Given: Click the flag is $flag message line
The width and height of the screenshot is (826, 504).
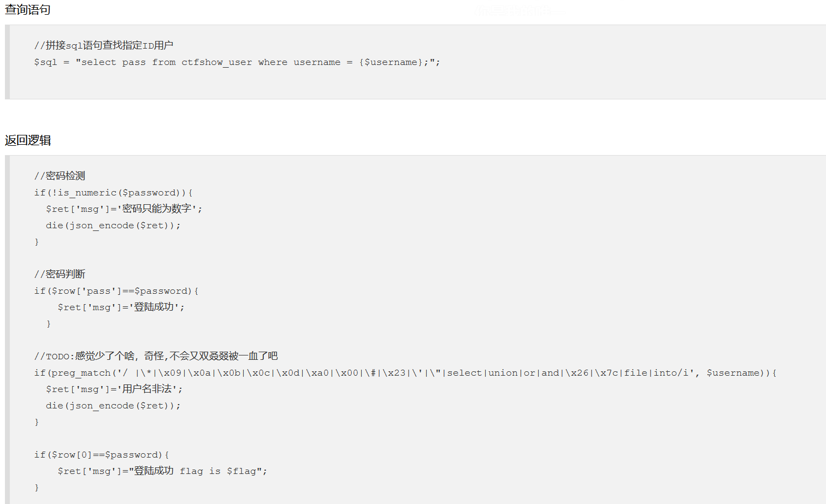Looking at the screenshot, I should (x=162, y=471).
